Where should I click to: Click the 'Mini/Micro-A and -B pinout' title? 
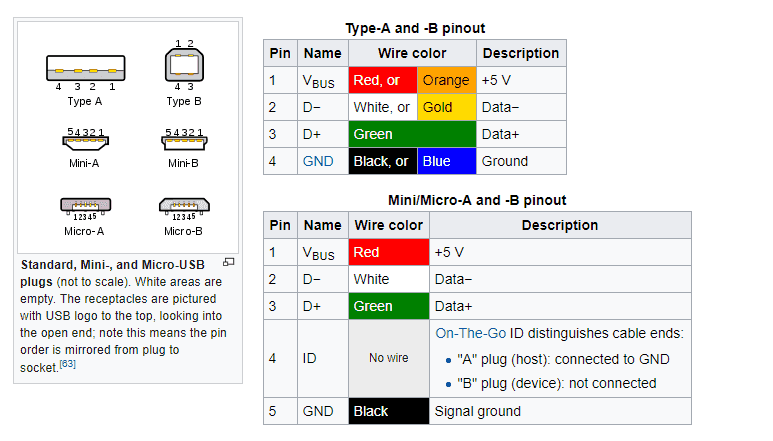pyautogui.click(x=477, y=200)
